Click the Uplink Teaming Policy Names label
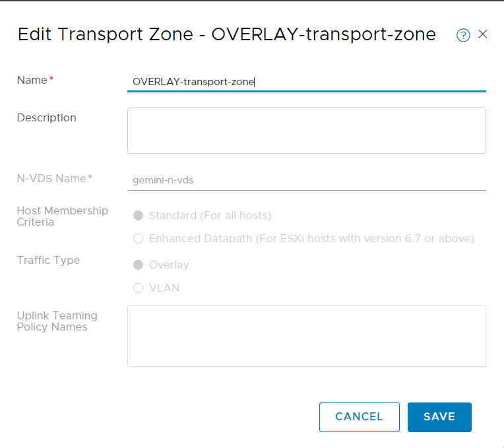This screenshot has height=448, width=504. pyautogui.click(x=57, y=321)
